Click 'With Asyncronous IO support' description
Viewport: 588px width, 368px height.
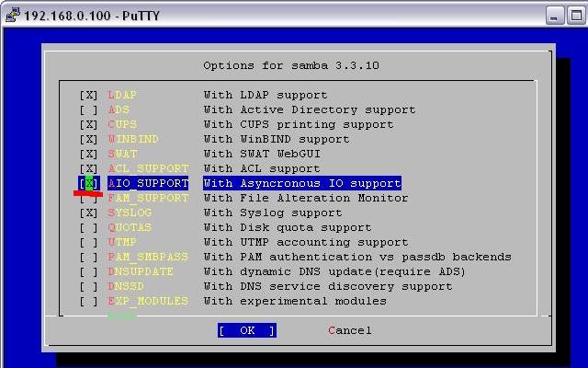[302, 183]
